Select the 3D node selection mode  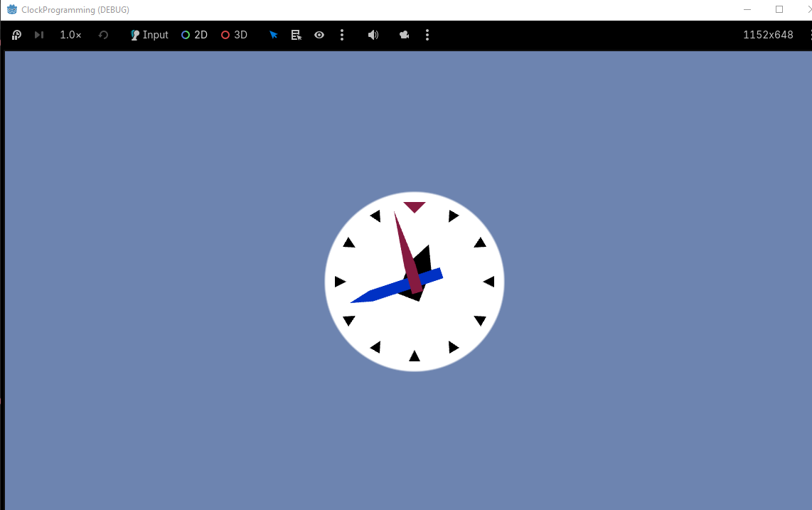click(x=234, y=35)
